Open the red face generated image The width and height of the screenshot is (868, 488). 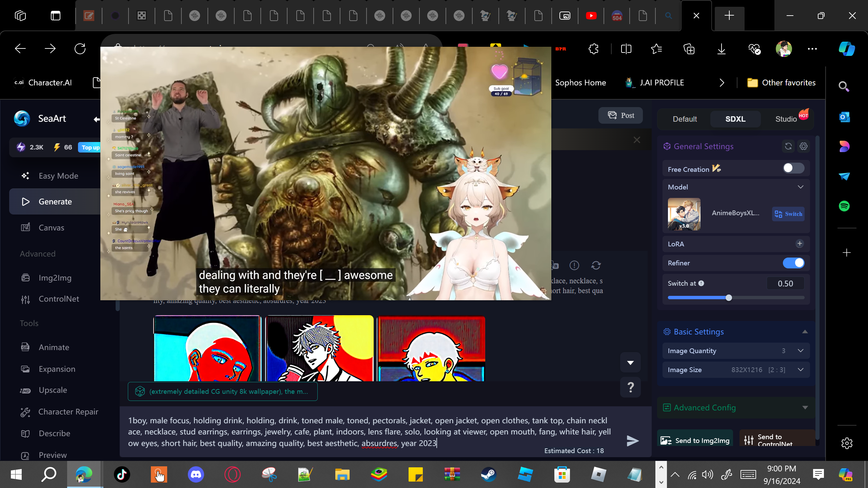[x=207, y=348]
